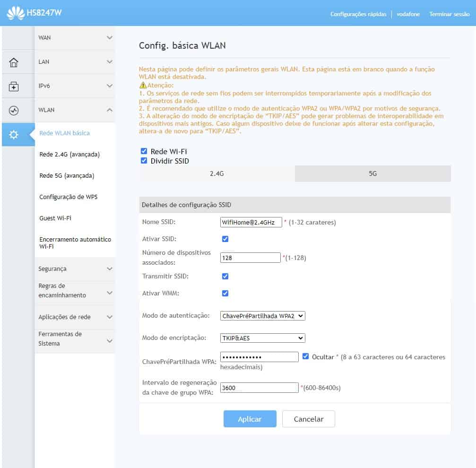Open the Modo de encriptação dropdown
The height and width of the screenshot is (468, 476).
(x=263, y=338)
